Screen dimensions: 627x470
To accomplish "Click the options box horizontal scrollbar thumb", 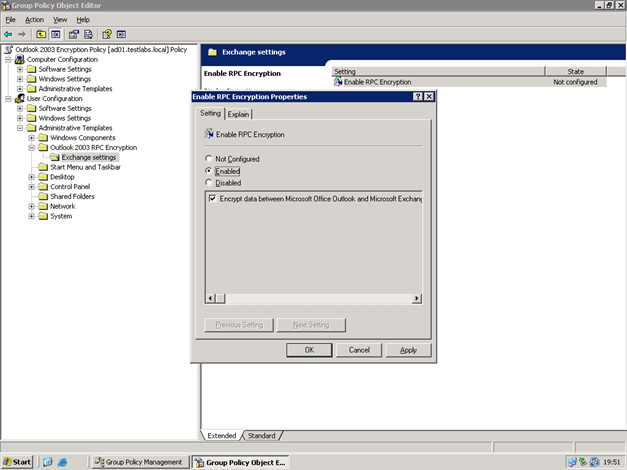I will [x=221, y=298].
